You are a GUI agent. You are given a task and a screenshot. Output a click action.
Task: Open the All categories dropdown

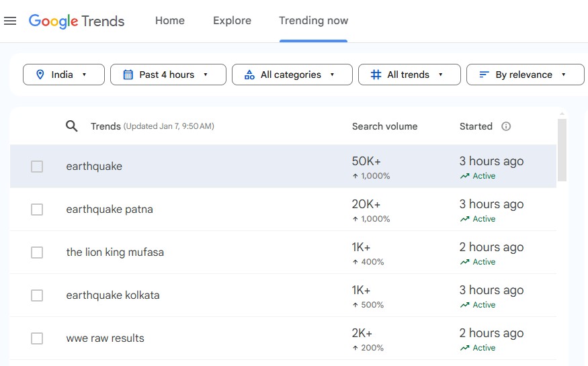click(x=292, y=75)
